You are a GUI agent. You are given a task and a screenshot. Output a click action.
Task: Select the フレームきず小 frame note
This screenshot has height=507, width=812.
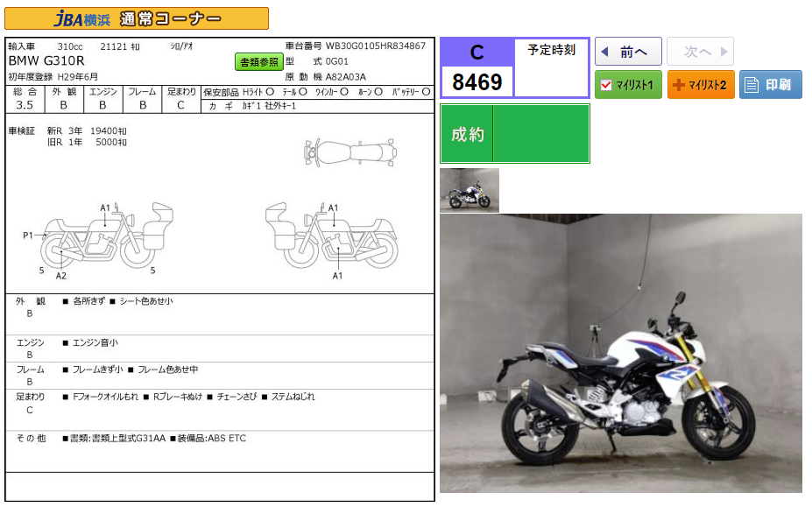98,370
